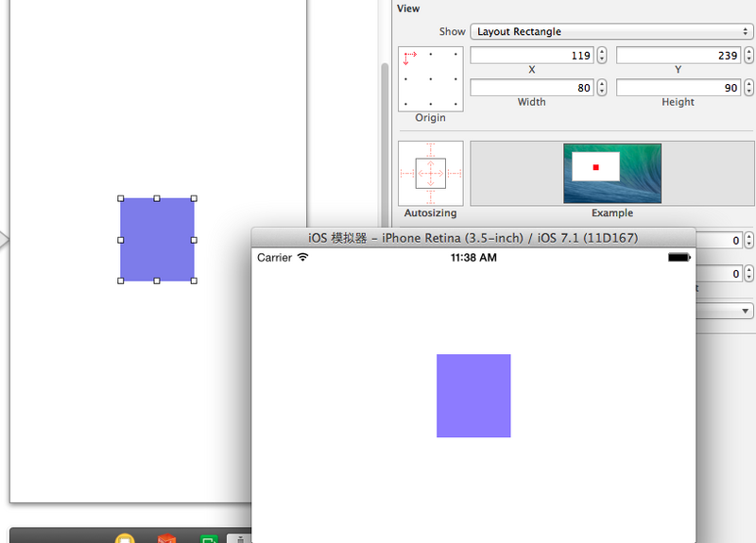Open the Show dropdown set to Layout Rectangle
Screen dimensions: 756x543
(611, 31)
